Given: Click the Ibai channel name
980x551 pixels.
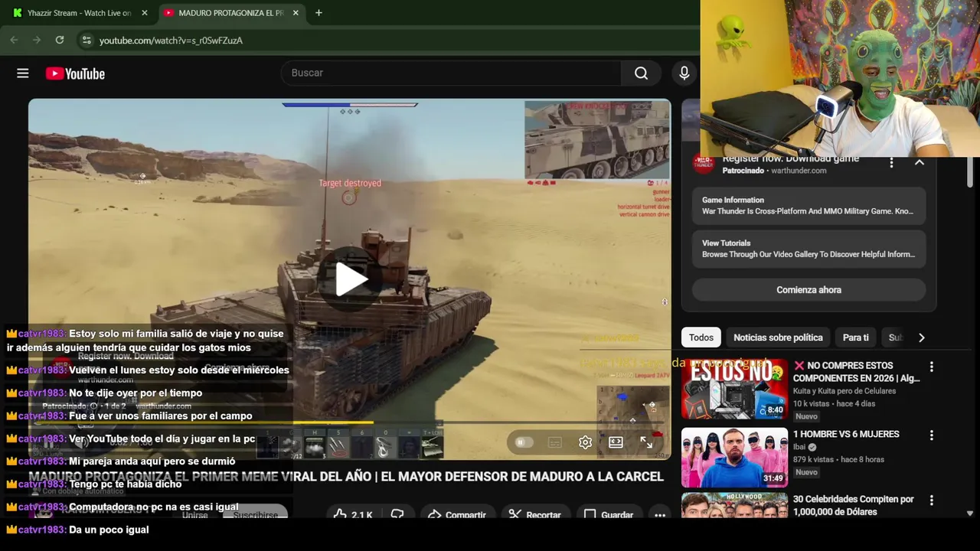Looking at the screenshot, I should (x=799, y=447).
